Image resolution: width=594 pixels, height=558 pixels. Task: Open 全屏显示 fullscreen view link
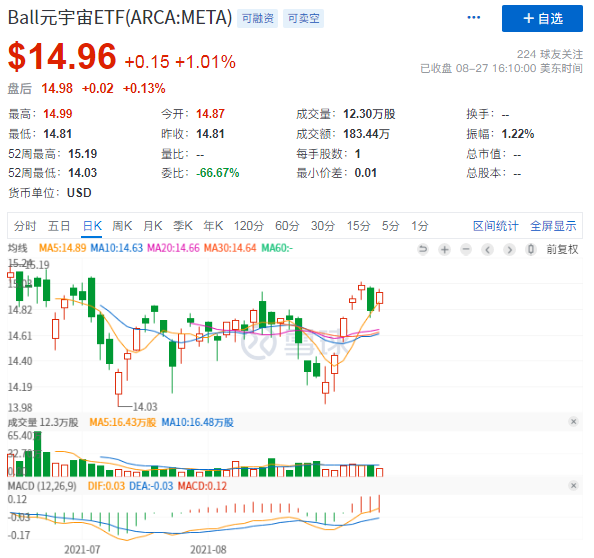click(x=553, y=226)
